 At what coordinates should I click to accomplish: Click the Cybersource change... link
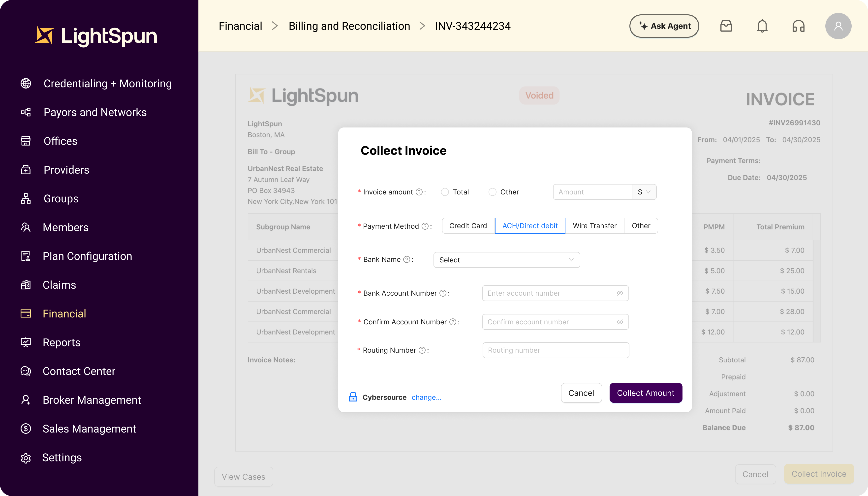(426, 397)
